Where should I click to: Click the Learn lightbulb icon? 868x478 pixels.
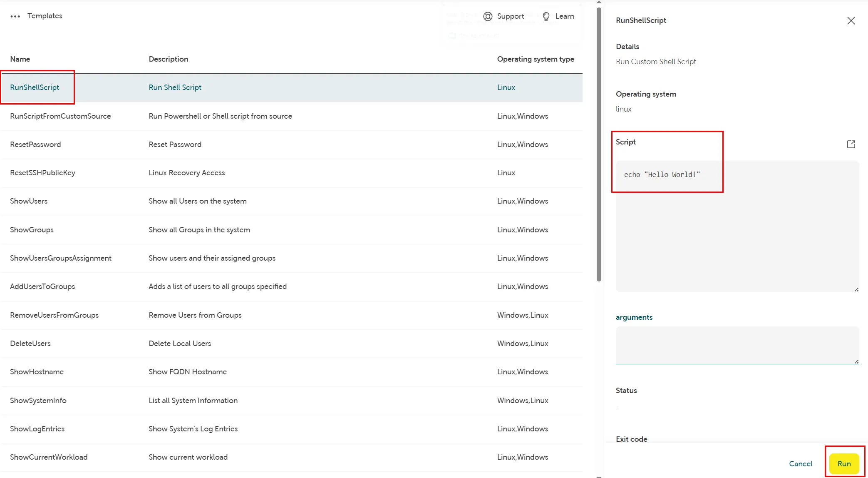[x=546, y=16]
